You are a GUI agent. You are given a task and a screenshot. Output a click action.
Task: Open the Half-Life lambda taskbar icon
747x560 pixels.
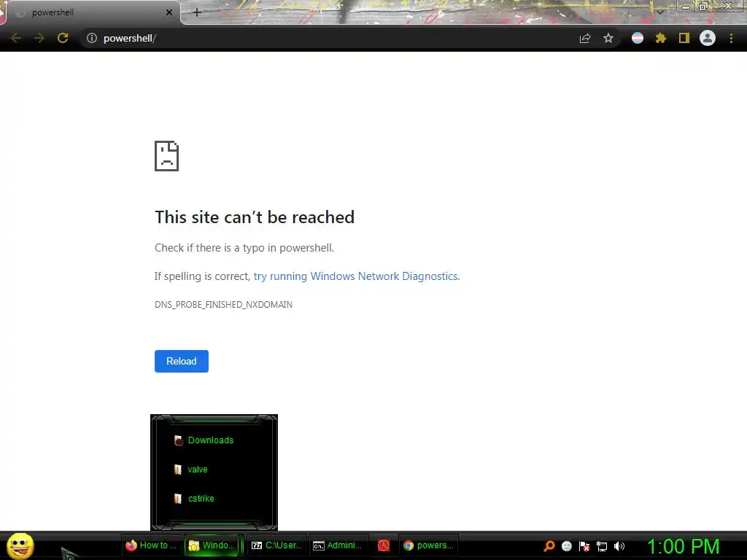coord(384,545)
